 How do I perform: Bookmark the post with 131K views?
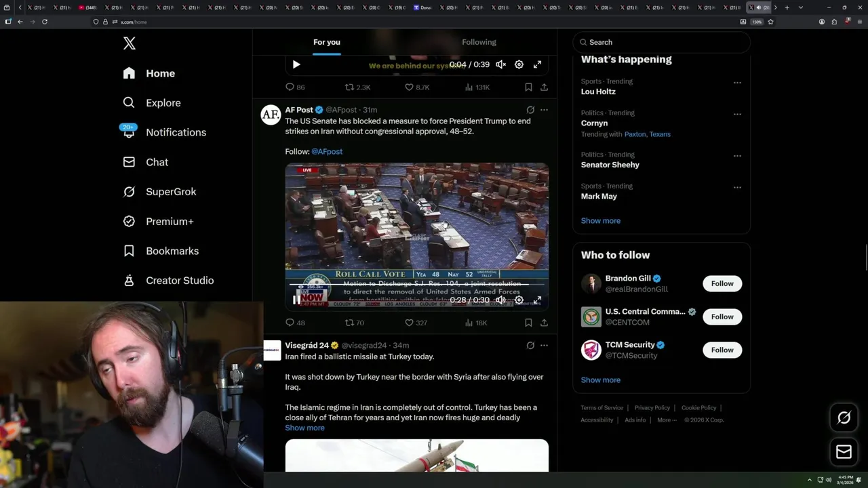point(528,87)
